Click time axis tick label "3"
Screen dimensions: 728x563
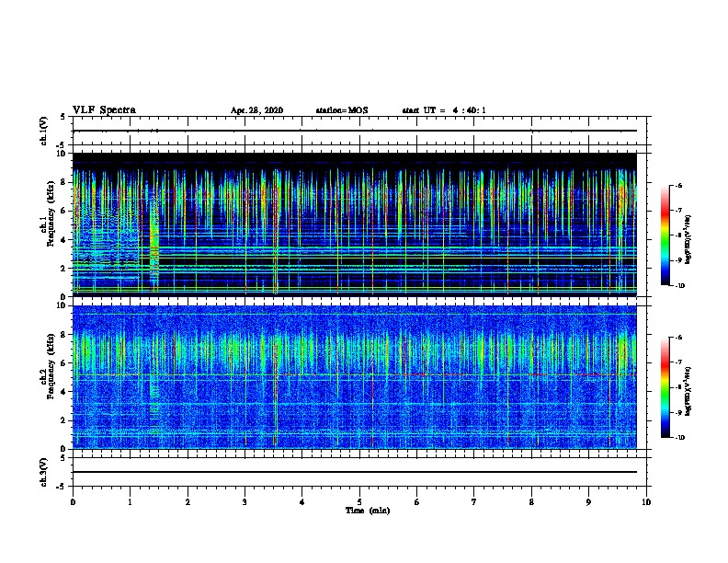[x=245, y=502]
